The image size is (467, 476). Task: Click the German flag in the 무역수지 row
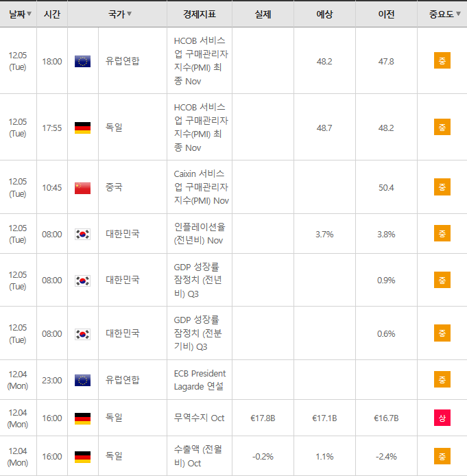tap(82, 418)
